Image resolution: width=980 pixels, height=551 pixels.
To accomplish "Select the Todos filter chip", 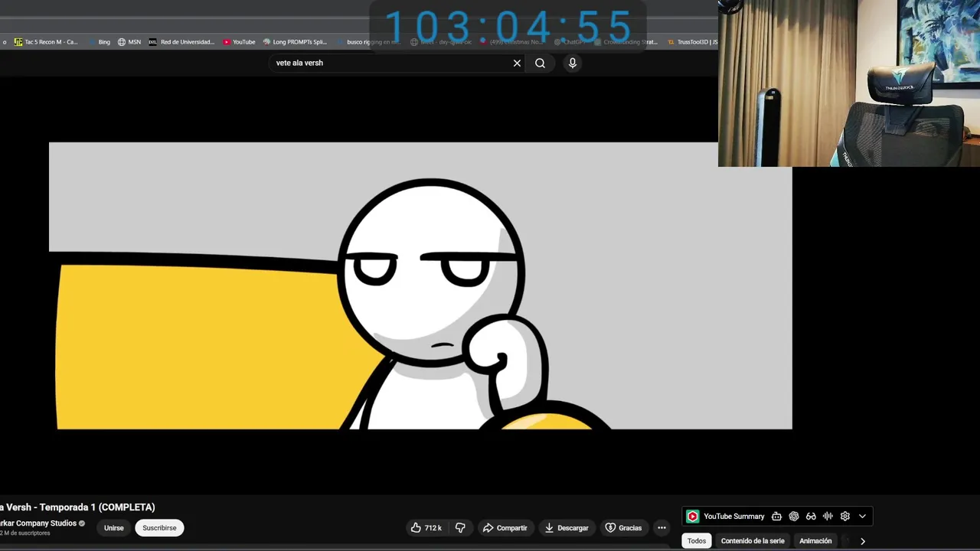I will click(697, 541).
